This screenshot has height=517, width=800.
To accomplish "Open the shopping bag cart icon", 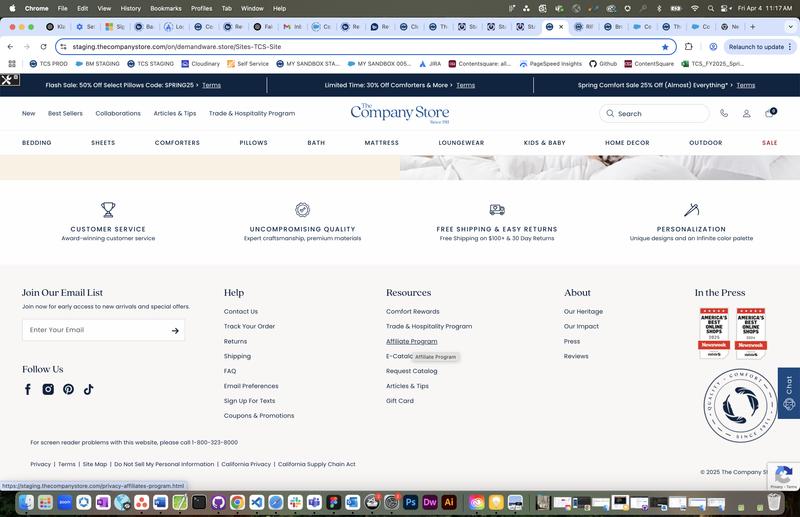I will click(770, 113).
